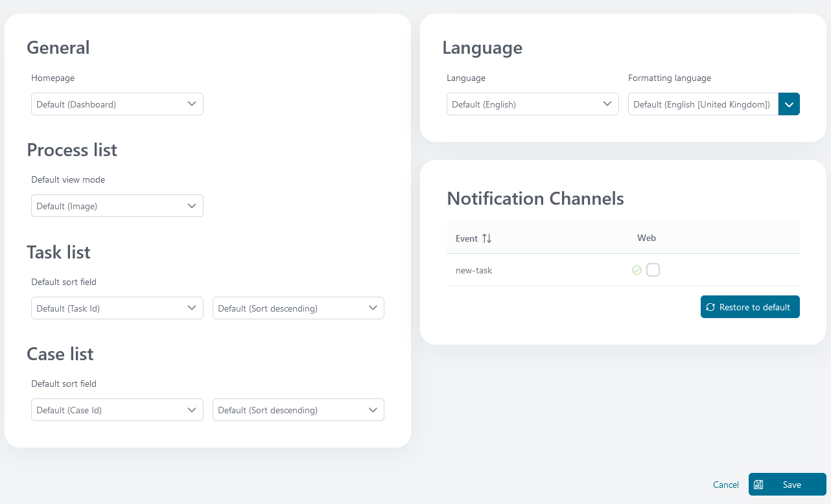The height and width of the screenshot is (504, 831).
Task: Click the 'Task list' heading
Action: (x=58, y=252)
